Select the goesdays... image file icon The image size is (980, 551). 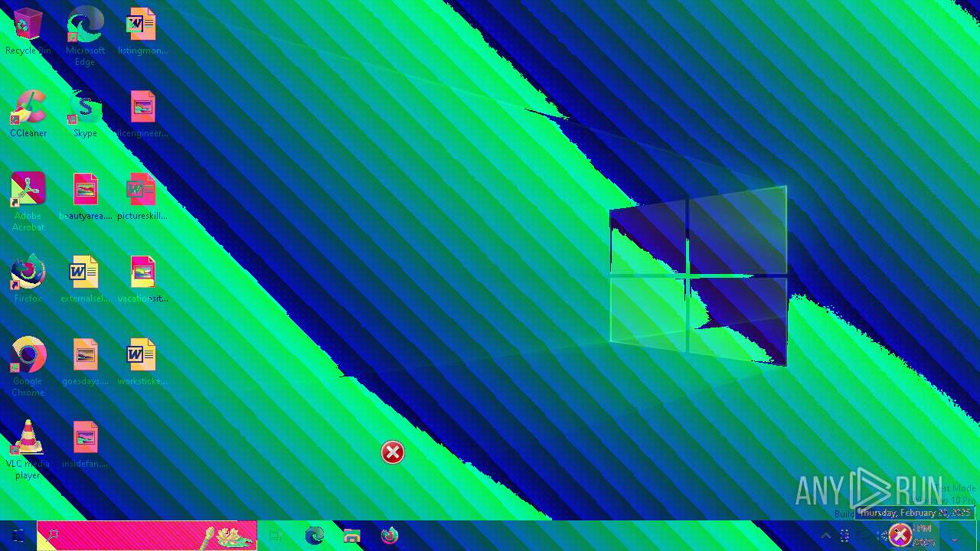tap(85, 361)
